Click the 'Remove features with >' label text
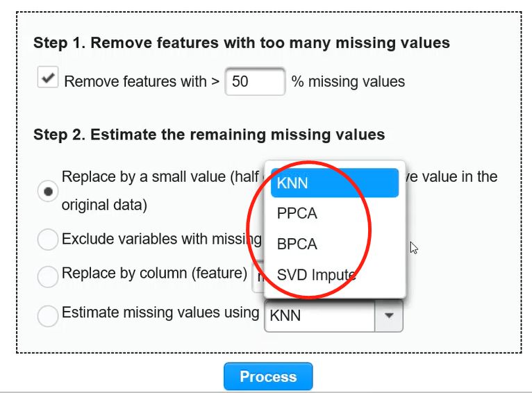532x393 pixels. (x=142, y=82)
